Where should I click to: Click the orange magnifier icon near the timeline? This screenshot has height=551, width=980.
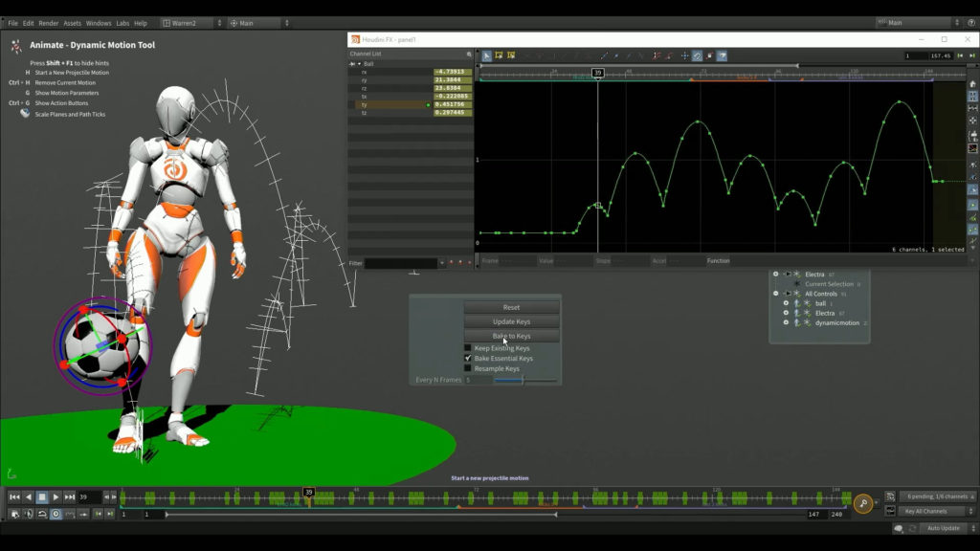pos(863,503)
